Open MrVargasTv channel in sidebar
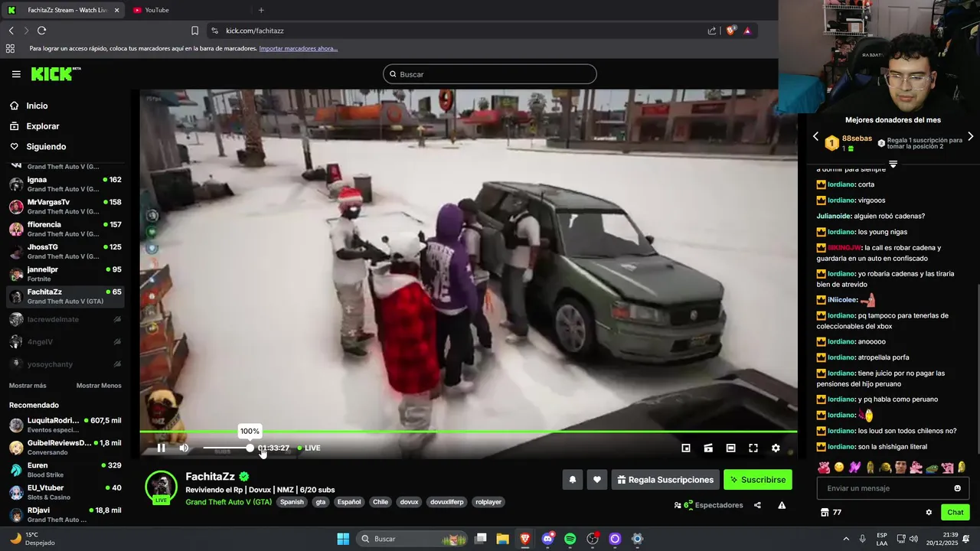 point(65,207)
